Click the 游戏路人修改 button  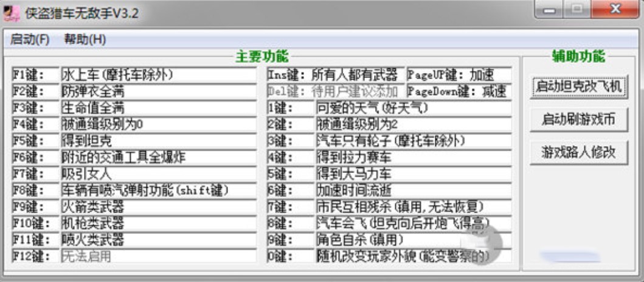(x=579, y=152)
